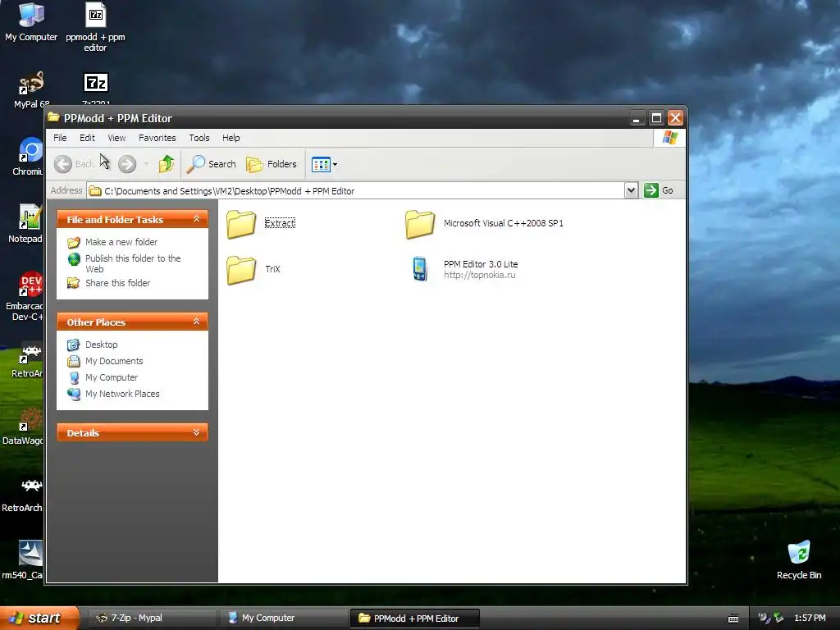Open the Help menu
840x630 pixels.
tap(231, 138)
